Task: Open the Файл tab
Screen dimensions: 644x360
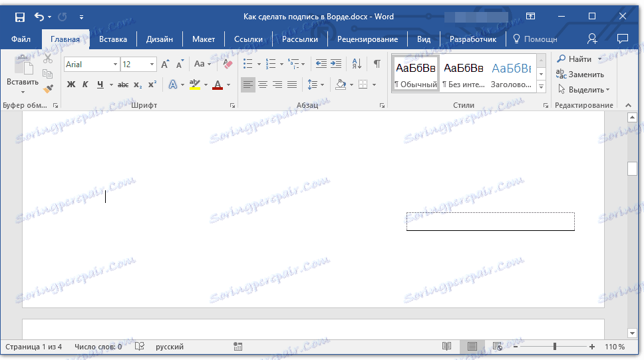Action: pos(21,39)
